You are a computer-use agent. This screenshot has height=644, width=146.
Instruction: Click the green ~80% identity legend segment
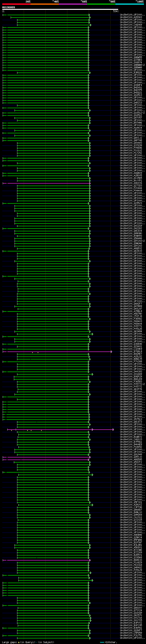[x=101, y=4]
